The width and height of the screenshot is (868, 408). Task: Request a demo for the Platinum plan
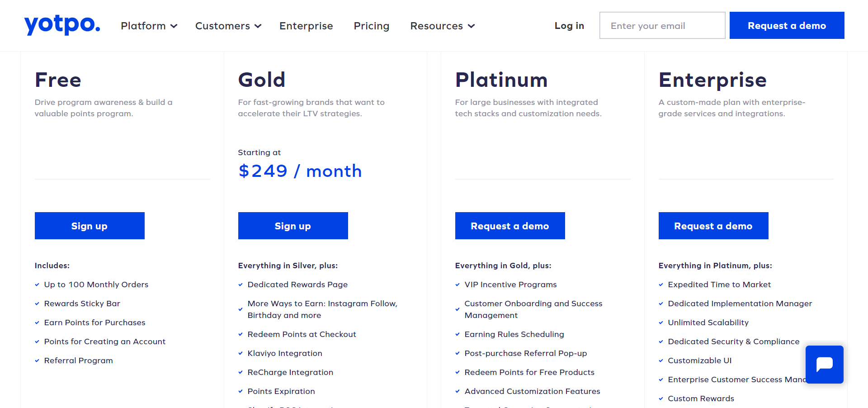509,226
